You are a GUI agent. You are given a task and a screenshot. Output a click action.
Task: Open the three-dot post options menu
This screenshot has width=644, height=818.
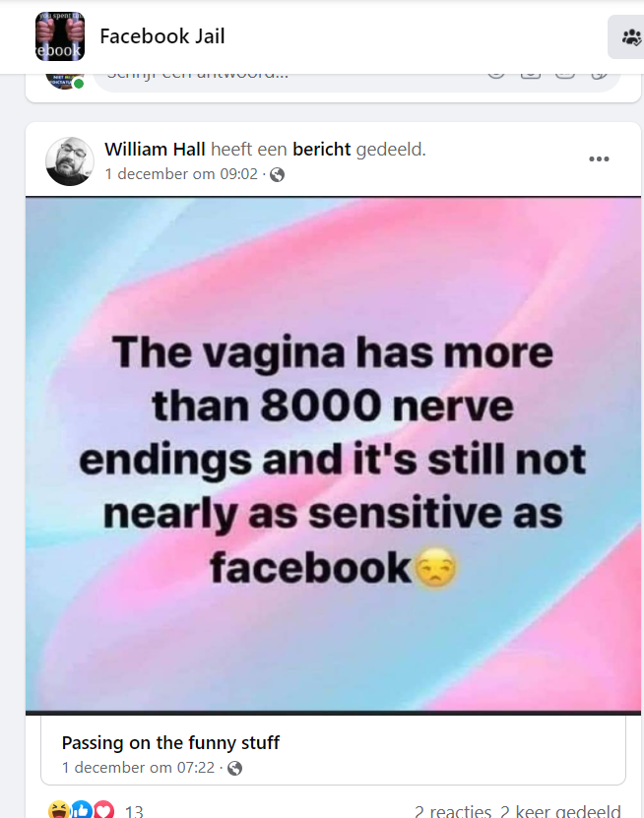pyautogui.click(x=599, y=159)
